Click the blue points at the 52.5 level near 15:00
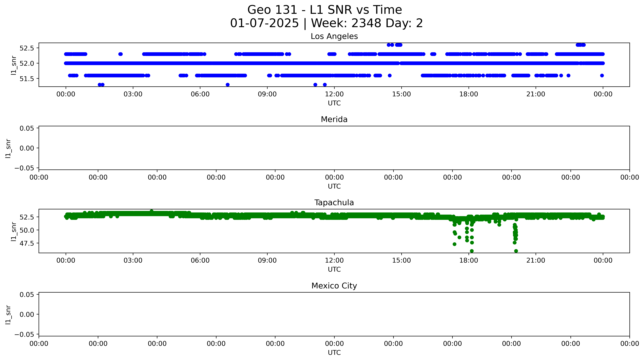Image resolution: width=644 pixels, height=361 pixels. point(398,45)
